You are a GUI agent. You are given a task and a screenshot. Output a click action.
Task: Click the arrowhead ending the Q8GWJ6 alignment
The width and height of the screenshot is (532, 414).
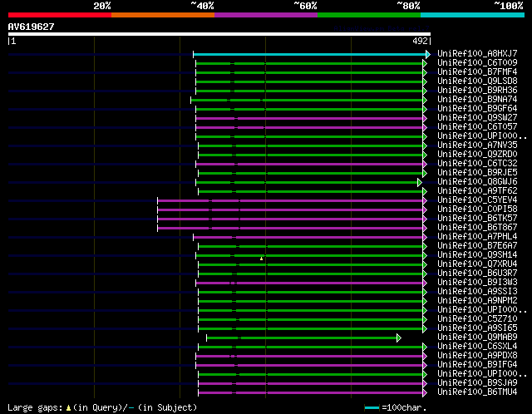tap(420, 183)
